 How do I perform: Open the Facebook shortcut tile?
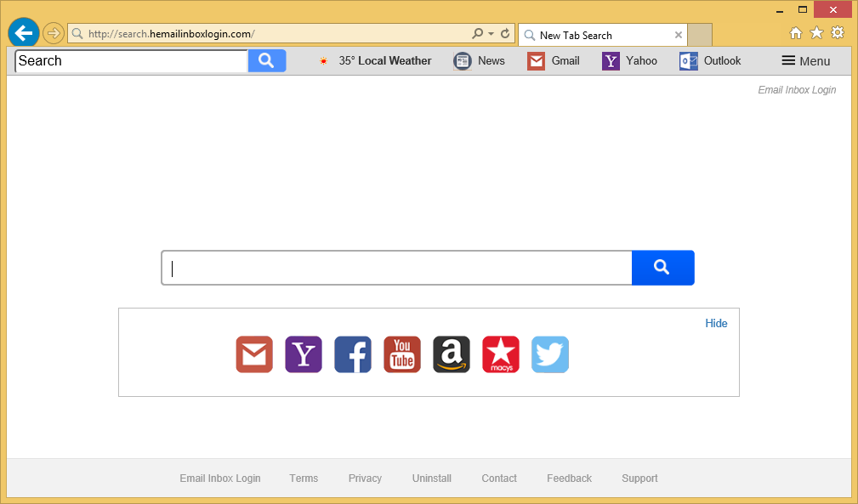click(353, 354)
